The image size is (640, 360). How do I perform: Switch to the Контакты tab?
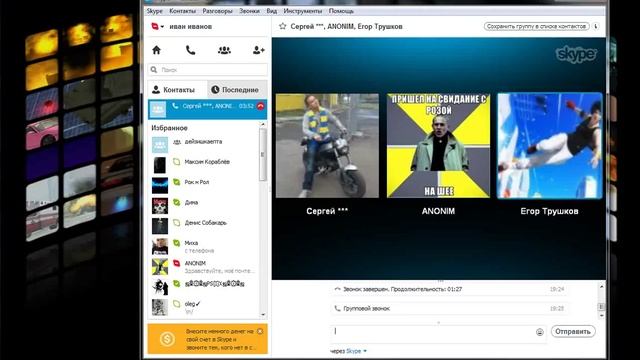coord(178,89)
